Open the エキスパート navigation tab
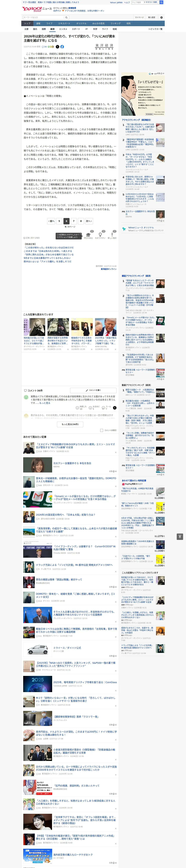Viewport: 186px width, 868px height. coord(64,24)
